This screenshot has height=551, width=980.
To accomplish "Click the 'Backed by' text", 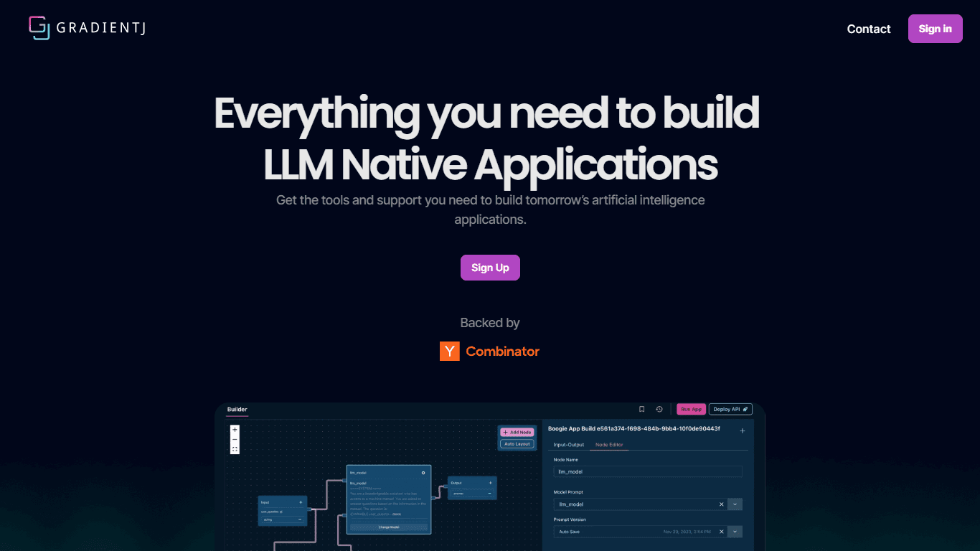I will point(490,323).
